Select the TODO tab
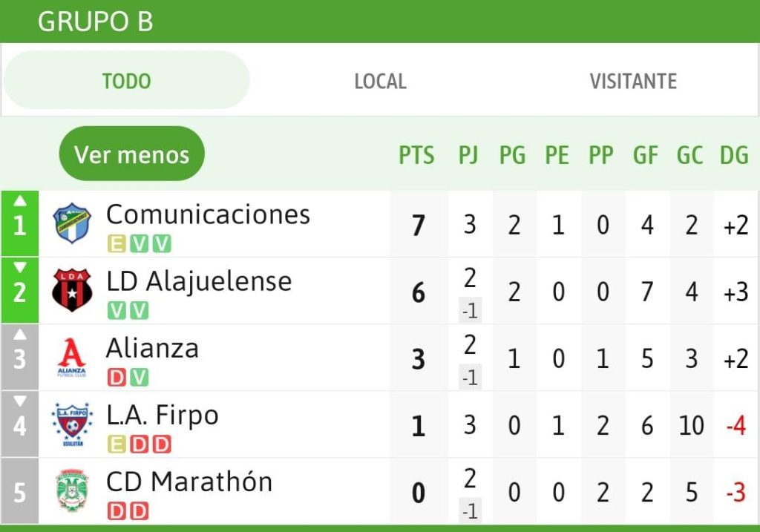The height and width of the screenshot is (532, 760). 126,80
